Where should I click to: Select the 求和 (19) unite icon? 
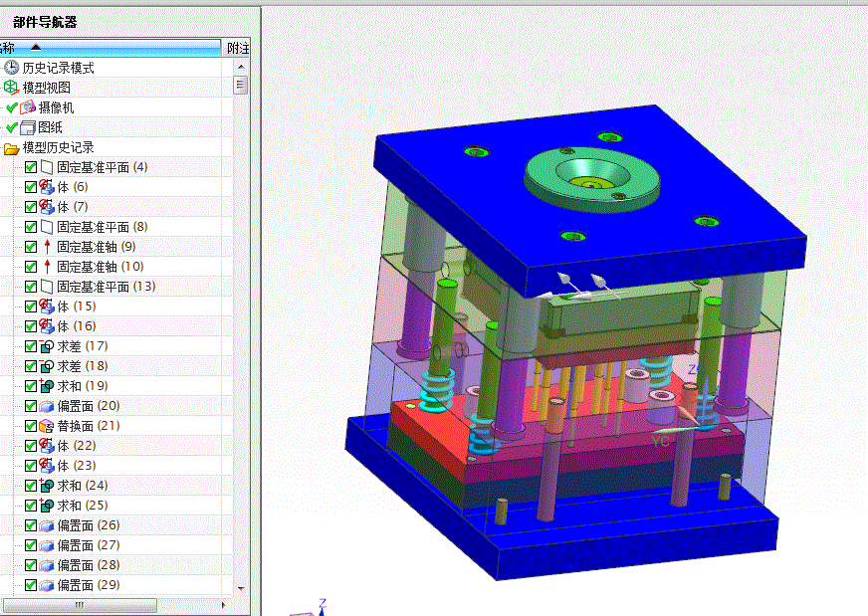pyautogui.click(x=47, y=386)
